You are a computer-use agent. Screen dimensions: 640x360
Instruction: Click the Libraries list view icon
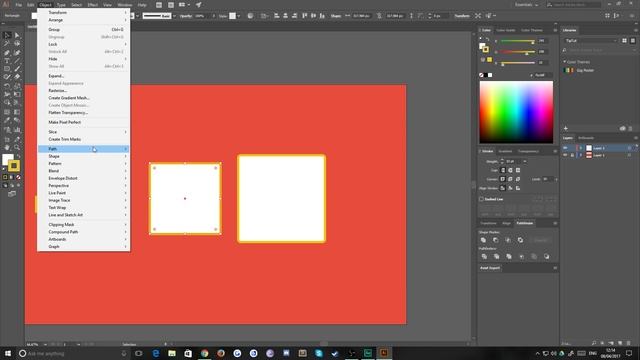[633, 40]
